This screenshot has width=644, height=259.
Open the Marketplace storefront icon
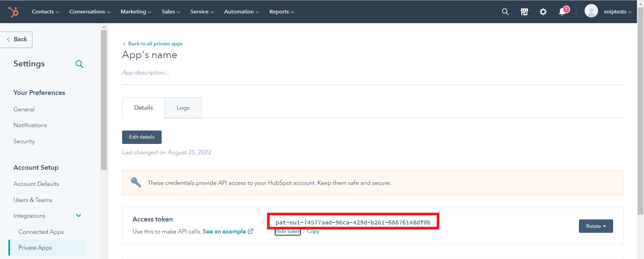[x=524, y=12]
